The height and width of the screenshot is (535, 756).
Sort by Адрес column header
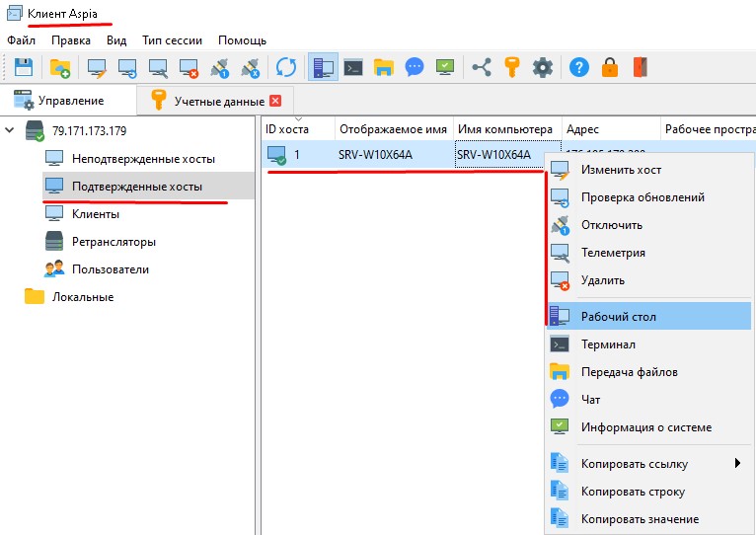(x=611, y=128)
